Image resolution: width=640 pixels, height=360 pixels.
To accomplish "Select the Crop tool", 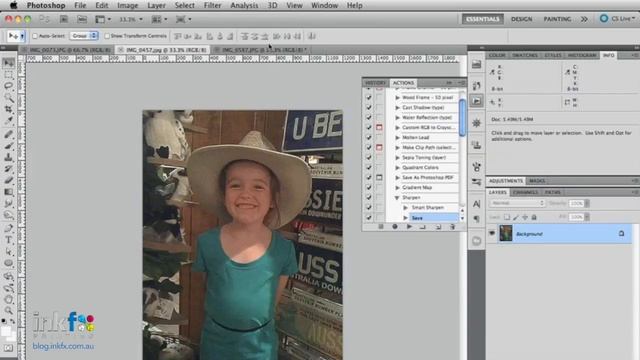I will tap(9, 109).
